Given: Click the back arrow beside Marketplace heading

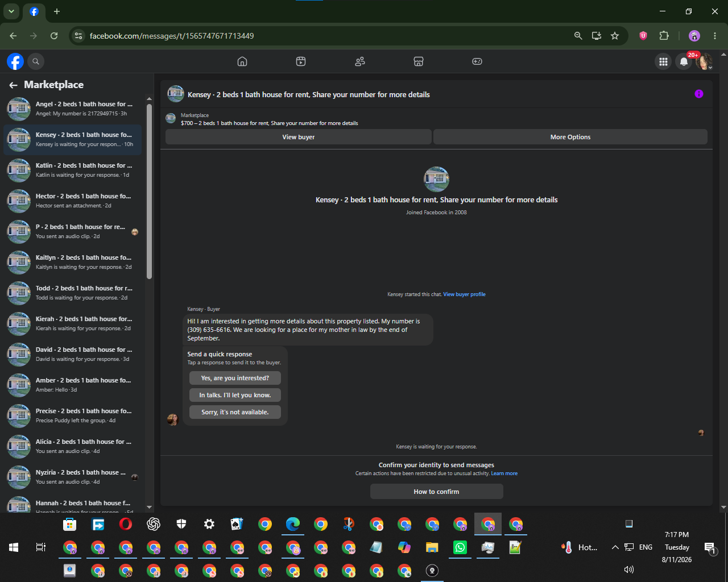Looking at the screenshot, I should (x=13, y=85).
